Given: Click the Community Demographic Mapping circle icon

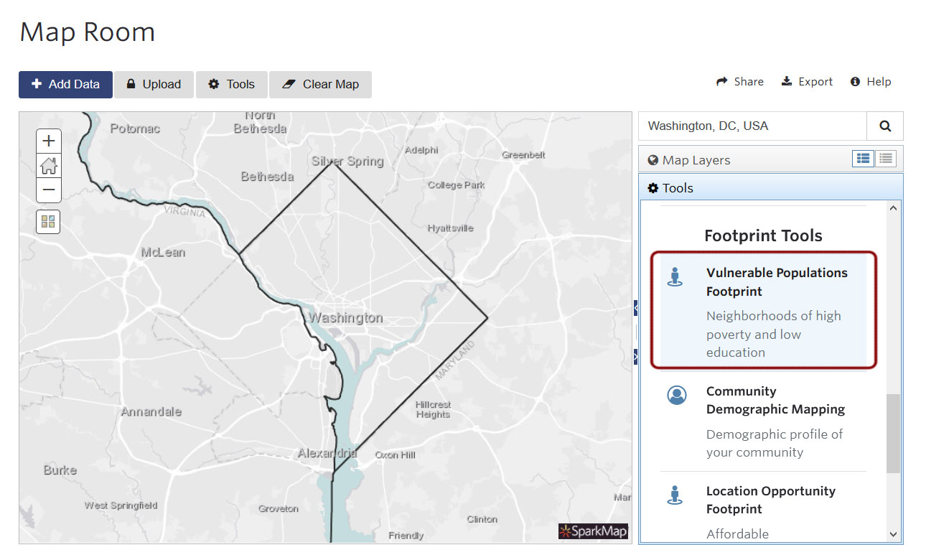Looking at the screenshot, I should pyautogui.click(x=675, y=395).
